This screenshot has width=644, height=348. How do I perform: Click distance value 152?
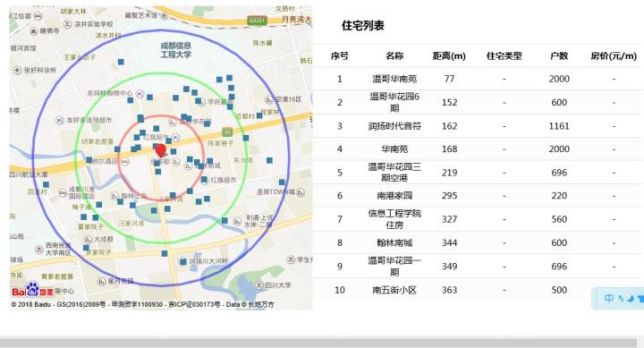[449, 102]
